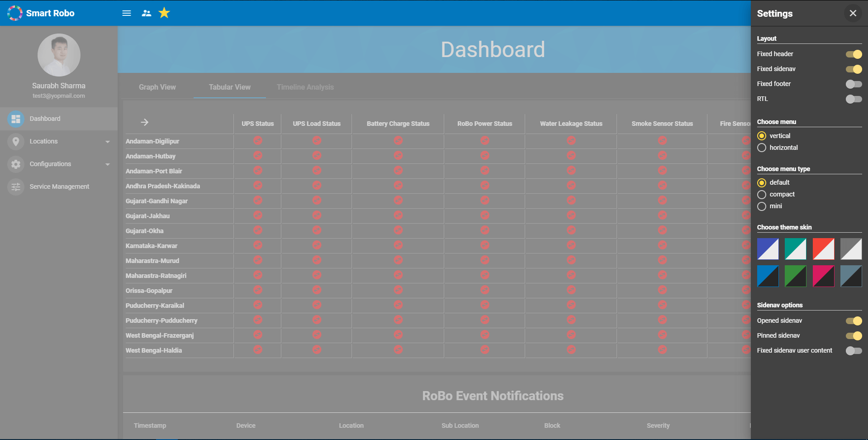Switch to the Graph View tab
This screenshot has height=440, width=868.
click(157, 87)
